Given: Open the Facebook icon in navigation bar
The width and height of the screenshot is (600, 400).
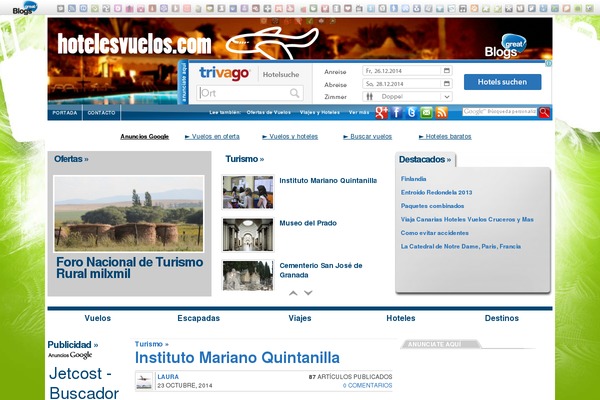Looking at the screenshot, I should (x=396, y=113).
